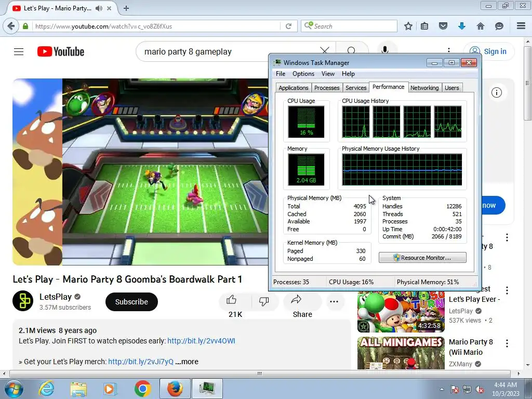Viewport: 532px width, 399px height.
Task: Open YouTube guide hamburger menu
Action: (x=19, y=51)
